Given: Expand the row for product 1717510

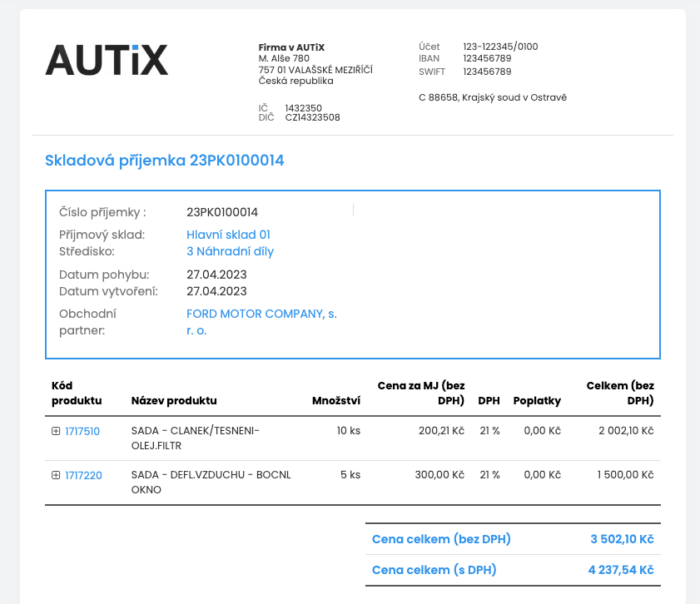Looking at the screenshot, I should click(56, 431).
